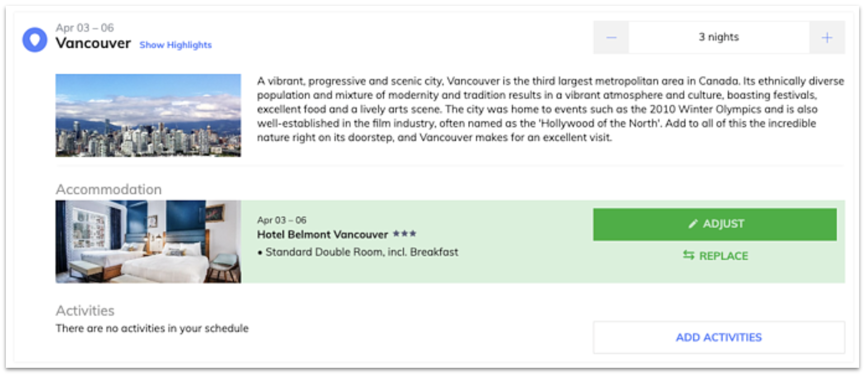
Task: Click the Hotel Belmont Vancouver name
Action: [322, 234]
